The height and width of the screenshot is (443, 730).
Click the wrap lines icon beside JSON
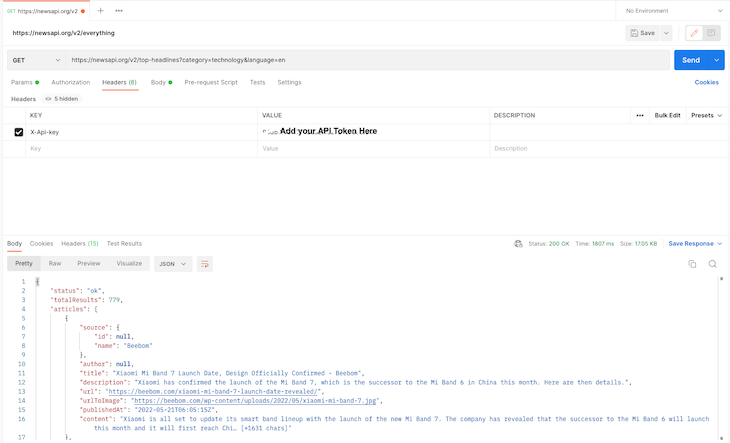click(205, 264)
